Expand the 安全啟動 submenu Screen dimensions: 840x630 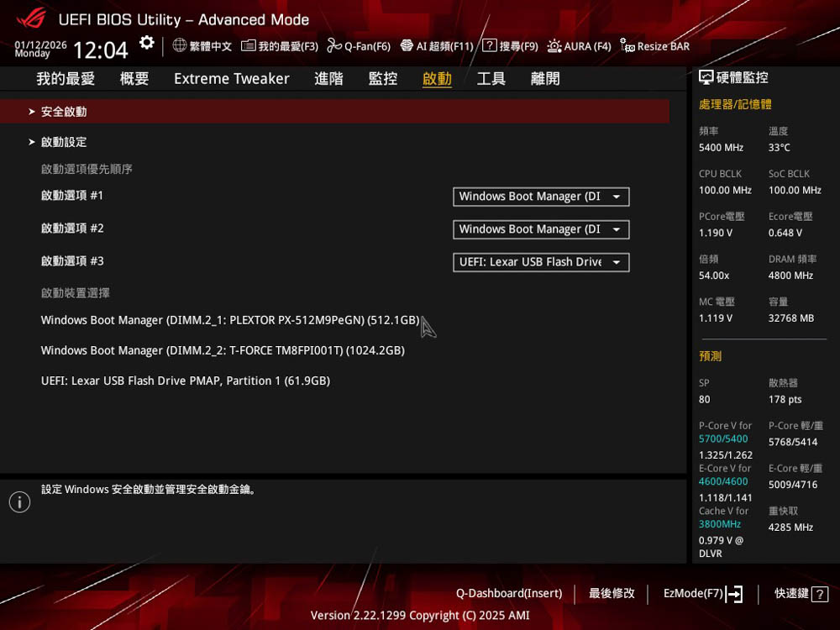[x=64, y=112]
